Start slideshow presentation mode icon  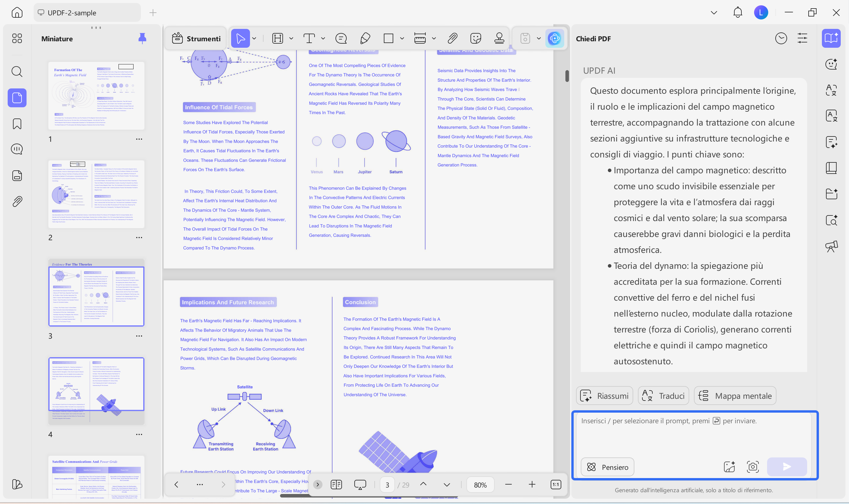point(360,485)
